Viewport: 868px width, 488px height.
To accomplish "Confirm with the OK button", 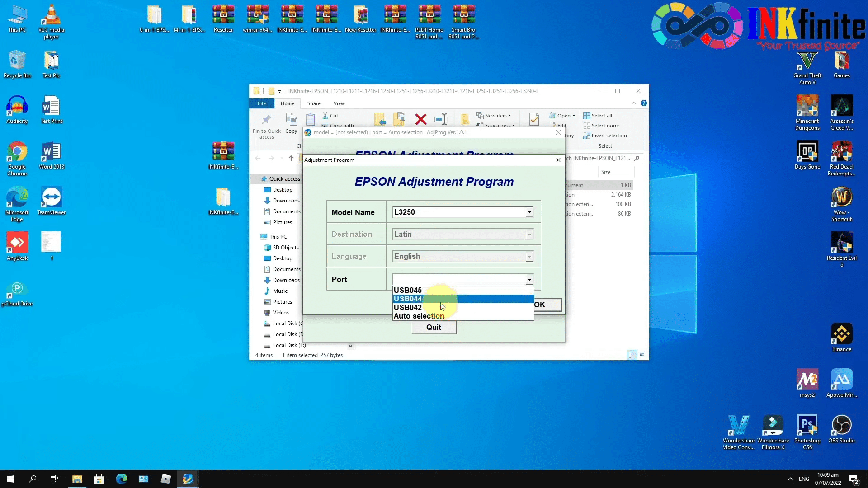I will [548, 305].
